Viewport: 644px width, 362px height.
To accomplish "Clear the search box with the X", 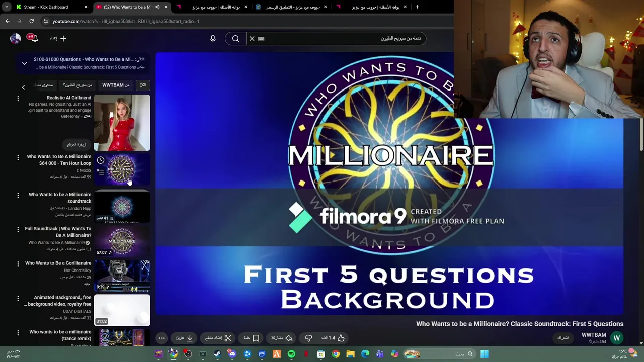I will pos(252,38).
